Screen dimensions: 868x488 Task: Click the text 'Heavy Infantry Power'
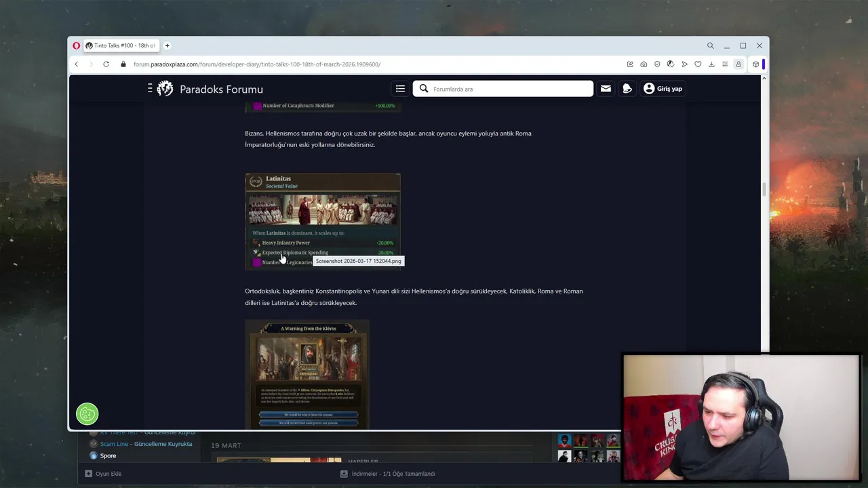coord(286,243)
